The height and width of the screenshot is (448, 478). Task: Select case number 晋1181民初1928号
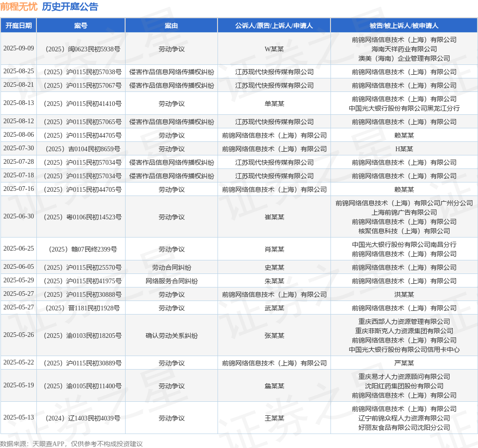83,308
